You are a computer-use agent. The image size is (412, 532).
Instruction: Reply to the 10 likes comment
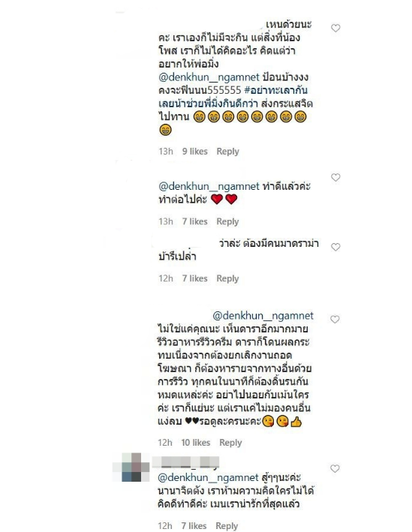pyautogui.click(x=230, y=443)
